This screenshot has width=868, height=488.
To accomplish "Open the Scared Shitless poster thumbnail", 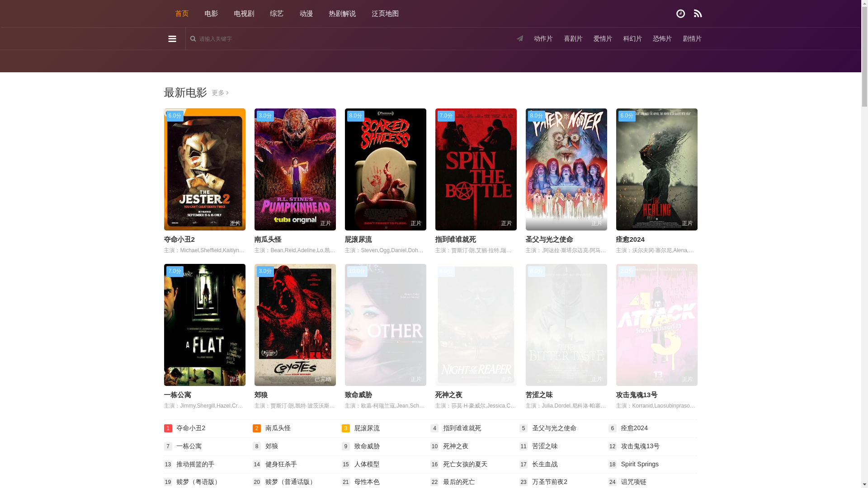I will (386, 169).
